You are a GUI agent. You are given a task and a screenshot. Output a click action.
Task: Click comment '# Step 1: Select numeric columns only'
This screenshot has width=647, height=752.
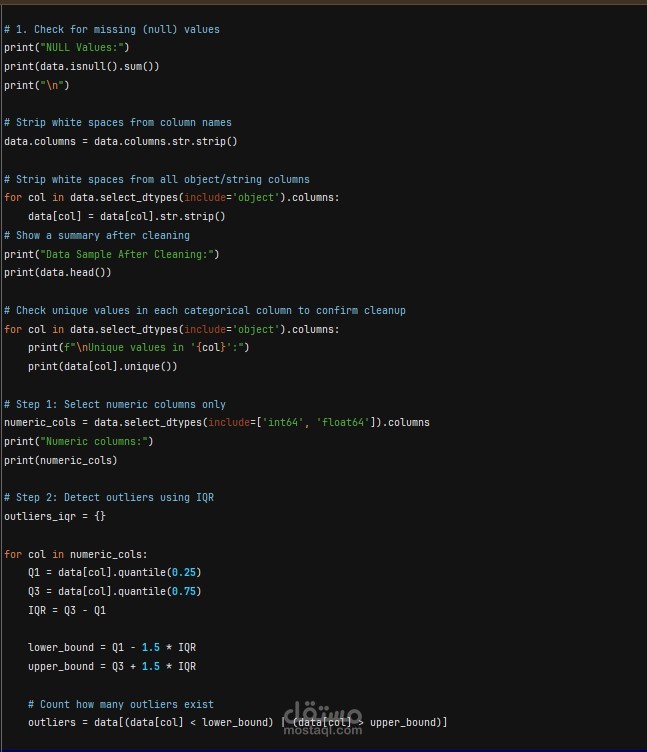115,404
